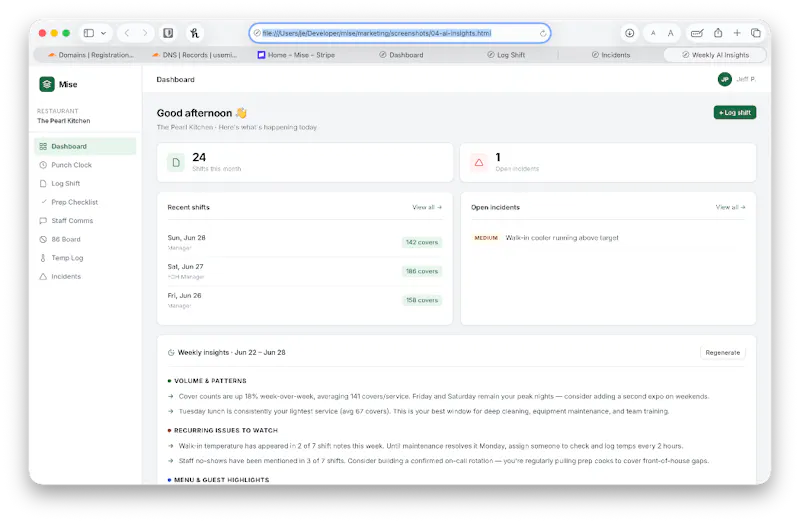Toggle the Safari sidebar button
This screenshot has width=800, height=524.
(89, 33)
